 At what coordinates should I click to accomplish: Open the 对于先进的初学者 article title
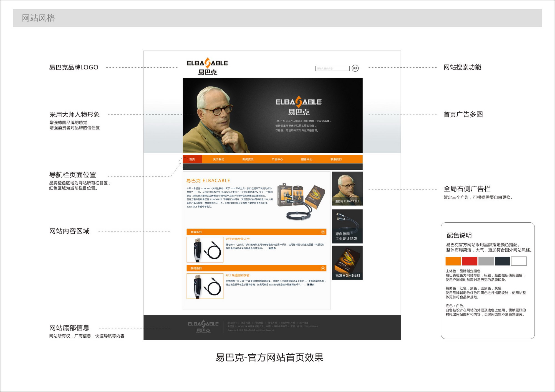tap(238, 275)
